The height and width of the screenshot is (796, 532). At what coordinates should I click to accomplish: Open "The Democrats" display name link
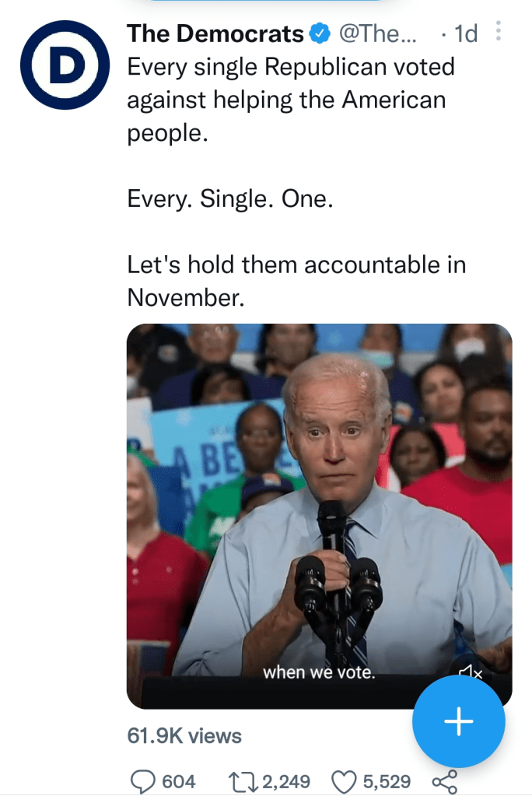coord(215,33)
